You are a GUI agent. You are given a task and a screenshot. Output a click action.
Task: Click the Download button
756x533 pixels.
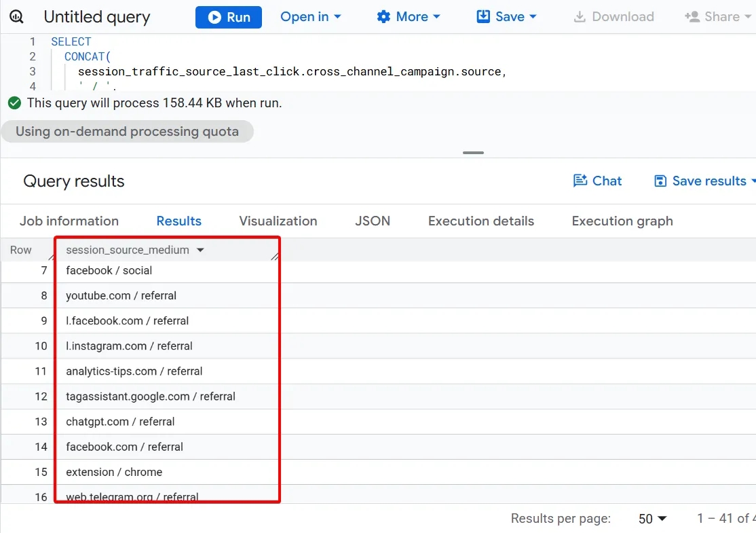tap(613, 17)
